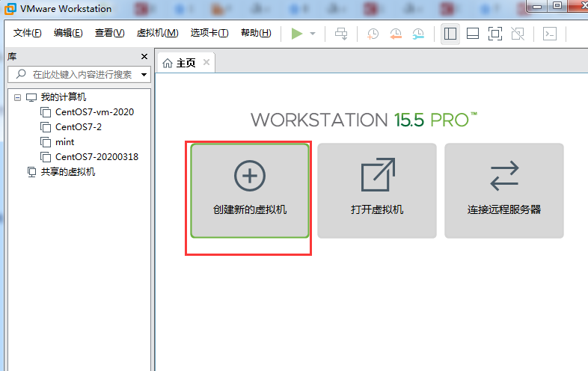Viewport: 588px width, 371px height.
Task: Click the search magnifier icon
Action: [x=21, y=74]
